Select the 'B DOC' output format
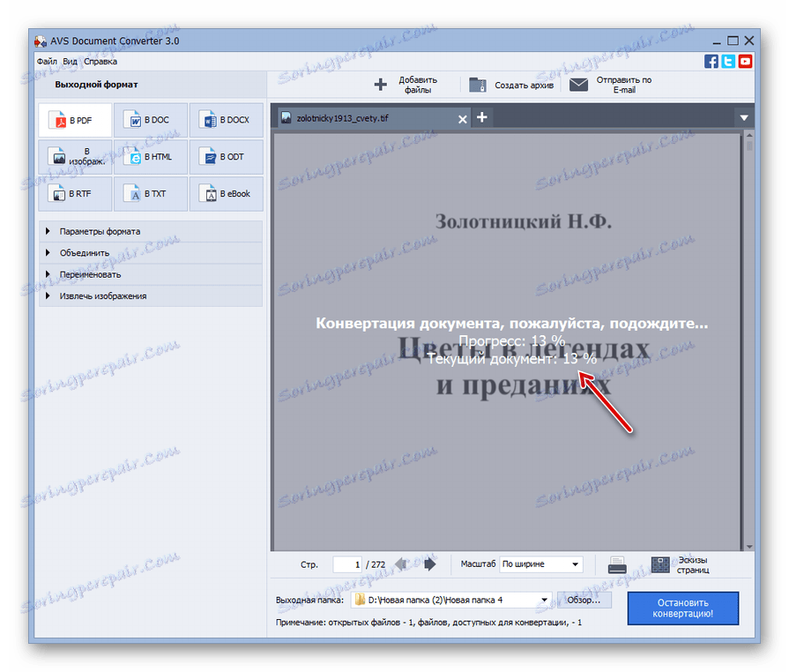 coord(151,120)
